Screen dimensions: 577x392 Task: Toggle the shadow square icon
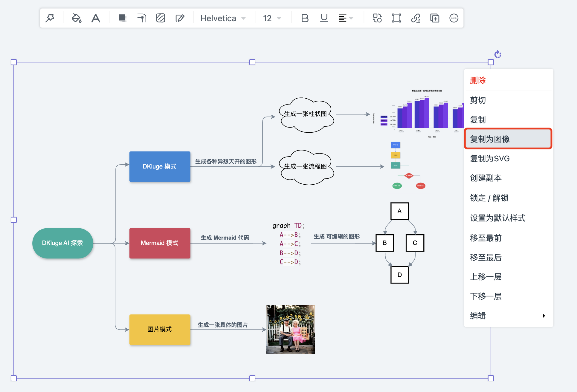click(x=122, y=18)
